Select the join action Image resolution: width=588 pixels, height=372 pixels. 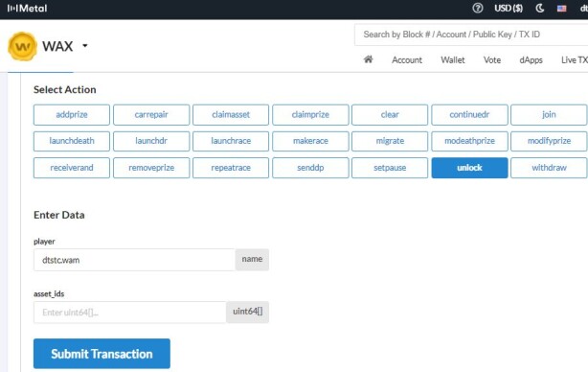pos(549,114)
